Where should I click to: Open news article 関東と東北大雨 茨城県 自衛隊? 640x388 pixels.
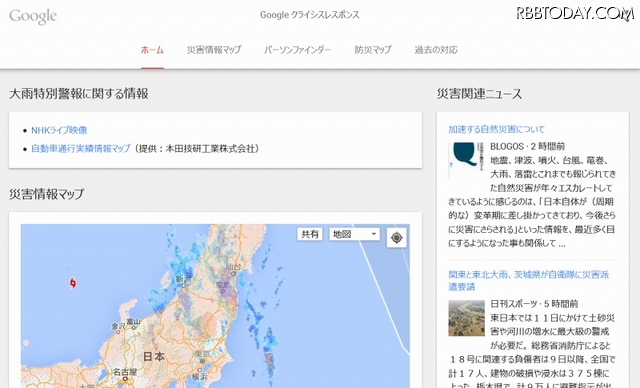[529, 281]
